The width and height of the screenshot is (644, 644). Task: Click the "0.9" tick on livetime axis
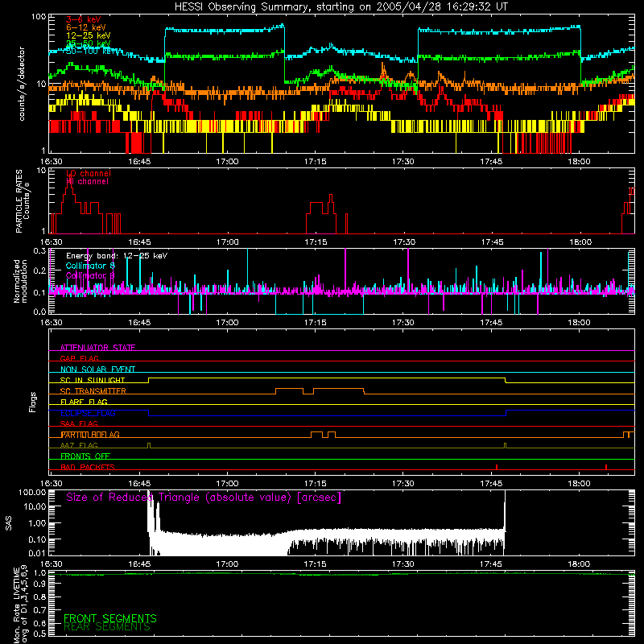tap(39, 584)
